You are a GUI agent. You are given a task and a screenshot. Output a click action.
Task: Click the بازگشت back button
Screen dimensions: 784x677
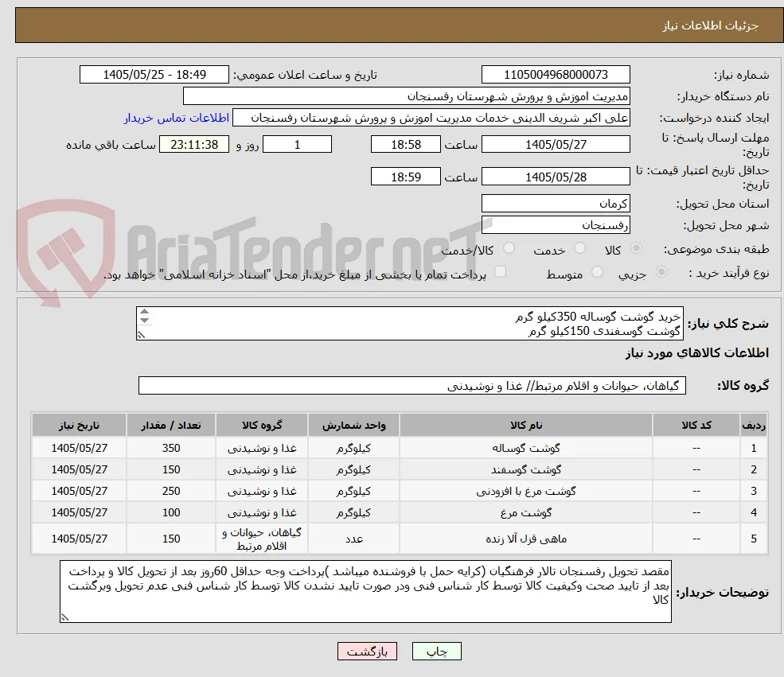point(367,651)
